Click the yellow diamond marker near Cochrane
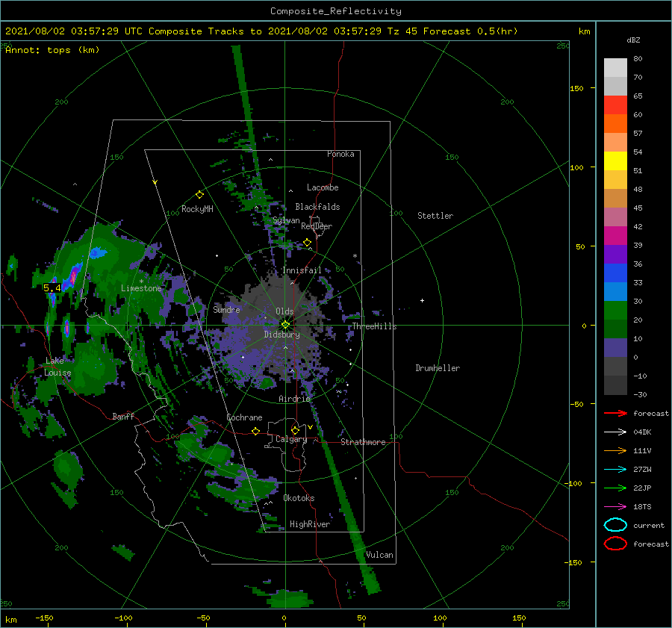The width and height of the screenshot is (672, 628). 255,431
